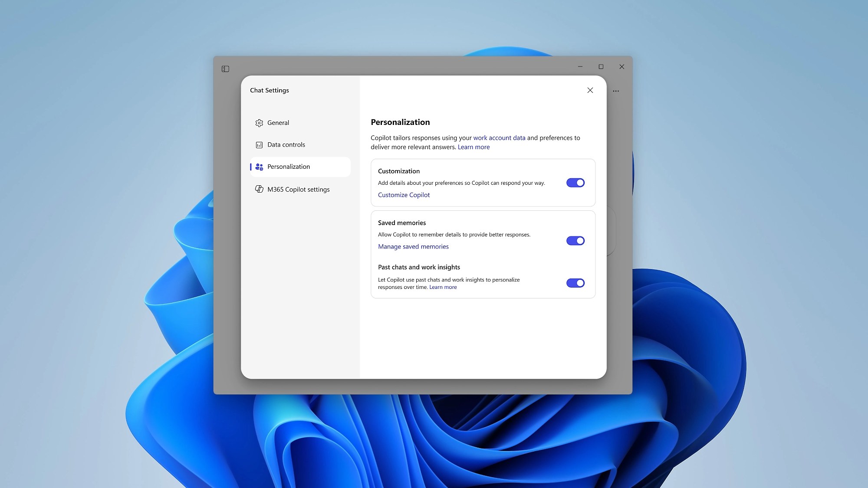Open the Customize Copilot link
868x488 pixels.
pos(404,195)
